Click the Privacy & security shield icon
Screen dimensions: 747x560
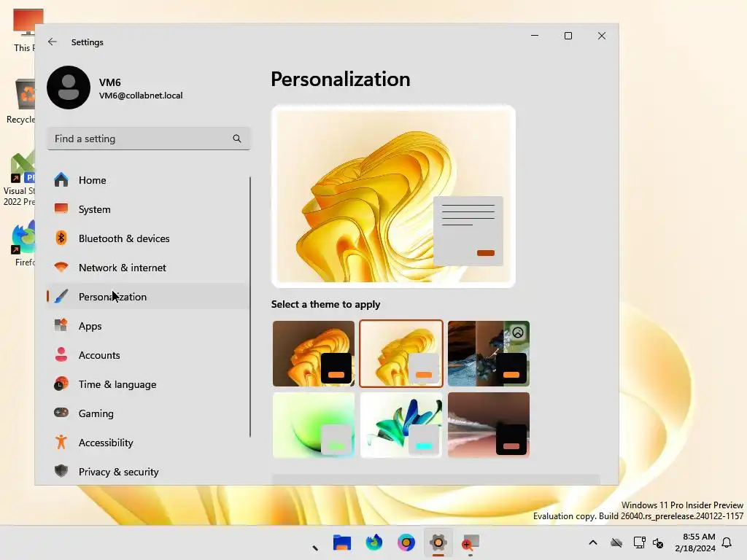click(61, 471)
